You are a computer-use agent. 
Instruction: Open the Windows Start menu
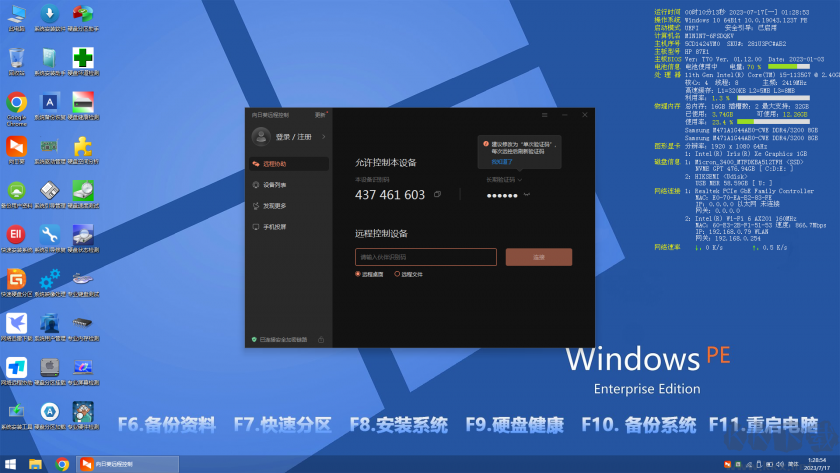pos(10,464)
